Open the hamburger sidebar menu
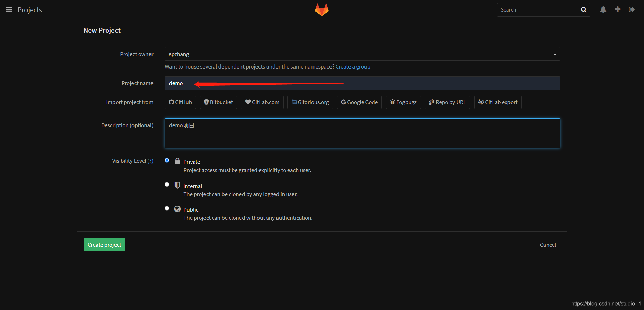Screen dimensions: 644x310 pyautogui.click(x=9, y=10)
